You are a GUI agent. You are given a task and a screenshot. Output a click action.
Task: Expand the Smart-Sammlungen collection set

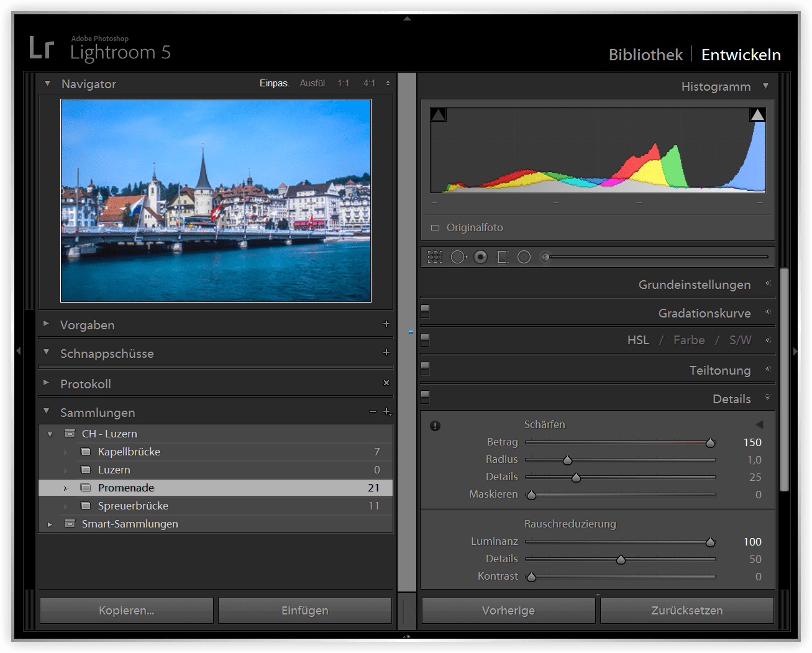tap(50, 524)
